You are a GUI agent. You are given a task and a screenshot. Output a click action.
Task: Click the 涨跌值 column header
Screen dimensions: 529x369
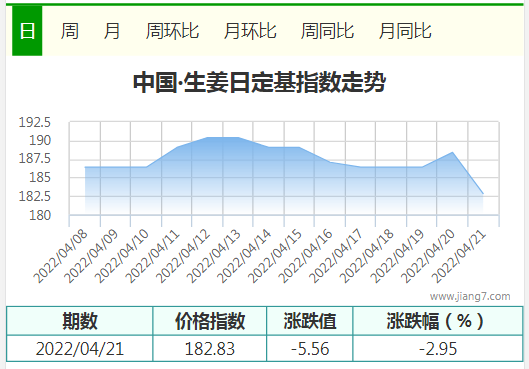pyautogui.click(x=310, y=321)
